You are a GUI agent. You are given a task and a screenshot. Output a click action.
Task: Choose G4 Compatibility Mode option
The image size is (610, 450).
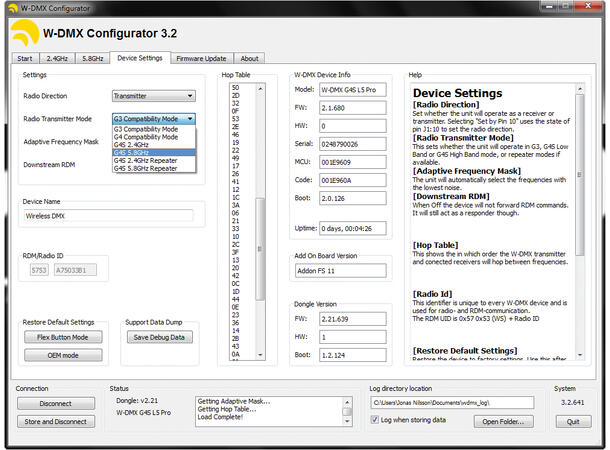154,137
